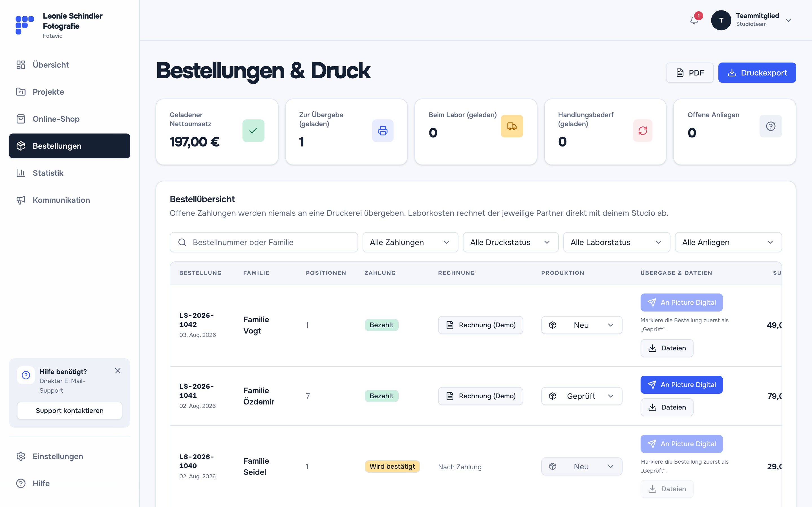
Task: Expand the Alle Druckstatus dropdown
Action: [510, 242]
